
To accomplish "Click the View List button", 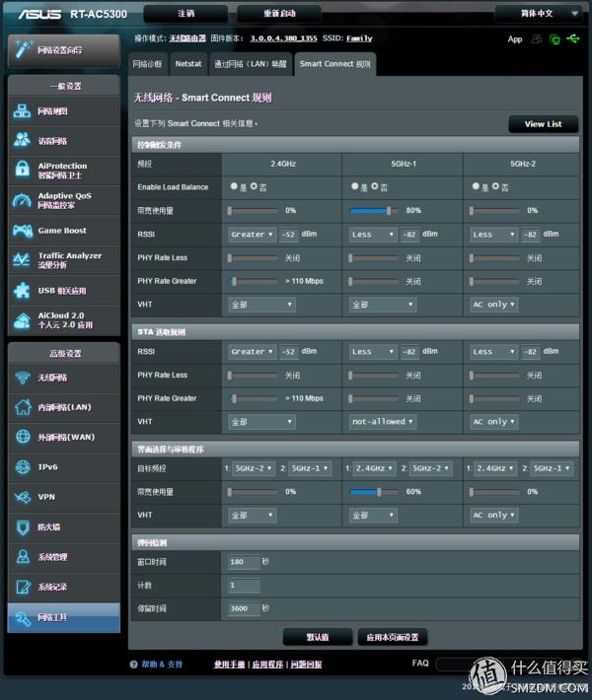I will (544, 124).
